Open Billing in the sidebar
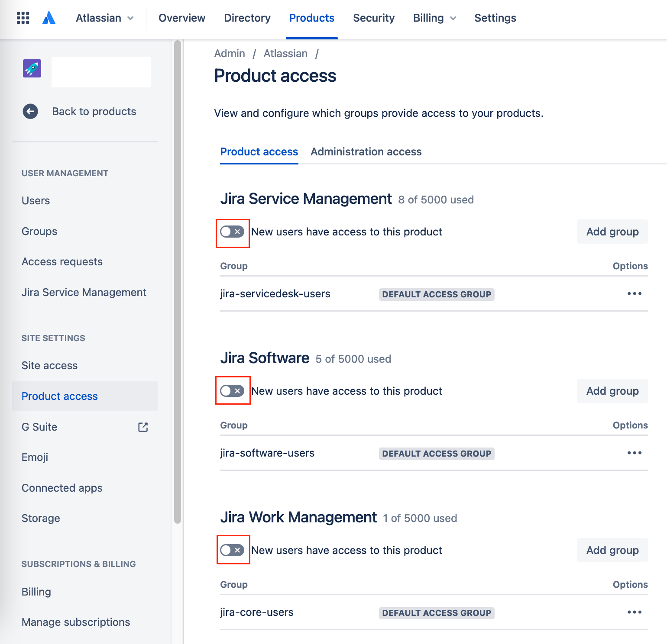 pyautogui.click(x=36, y=592)
